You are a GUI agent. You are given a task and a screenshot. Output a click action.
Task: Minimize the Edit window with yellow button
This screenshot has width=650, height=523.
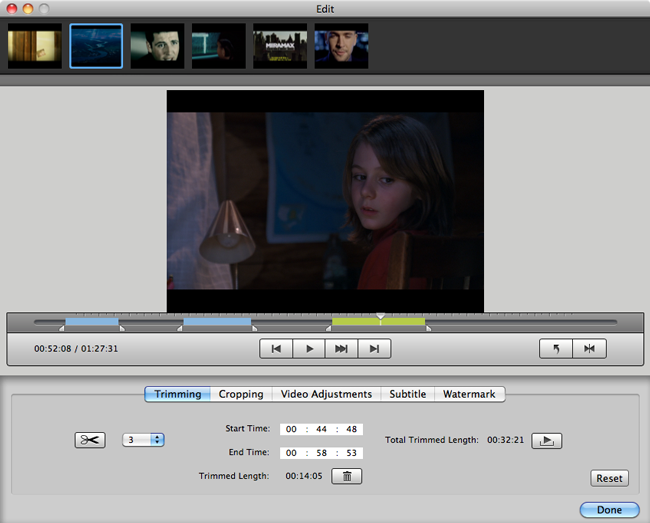point(28,8)
